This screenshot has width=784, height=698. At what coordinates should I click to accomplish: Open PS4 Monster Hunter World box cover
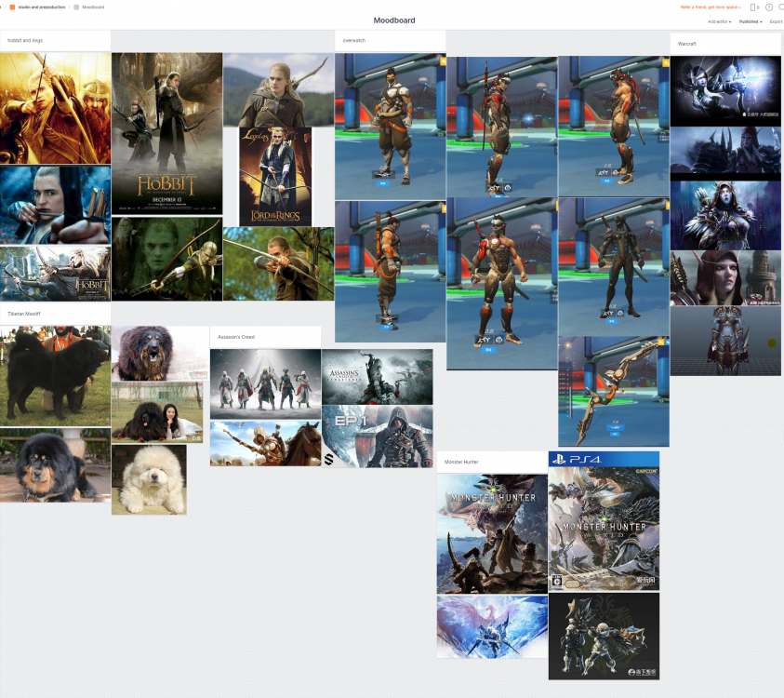604,521
